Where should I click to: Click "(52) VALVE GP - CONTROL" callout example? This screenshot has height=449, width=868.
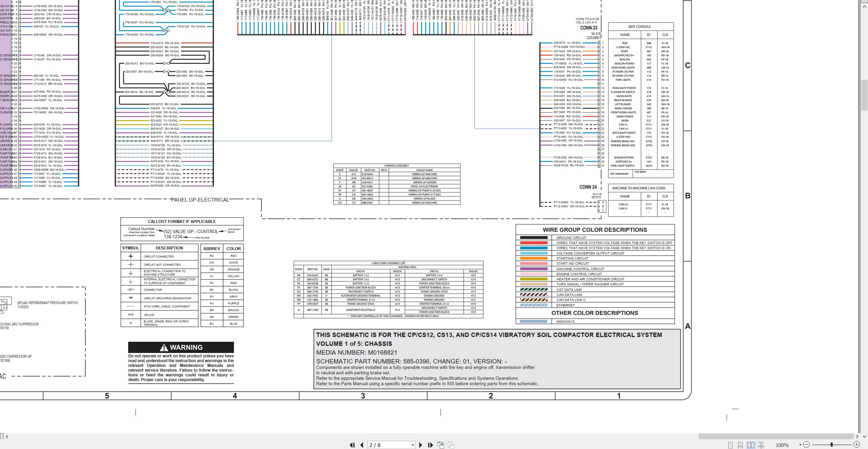pyautogui.click(x=191, y=231)
